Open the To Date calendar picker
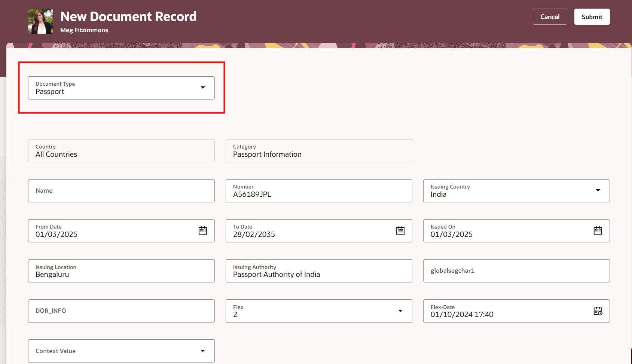 [x=400, y=230]
